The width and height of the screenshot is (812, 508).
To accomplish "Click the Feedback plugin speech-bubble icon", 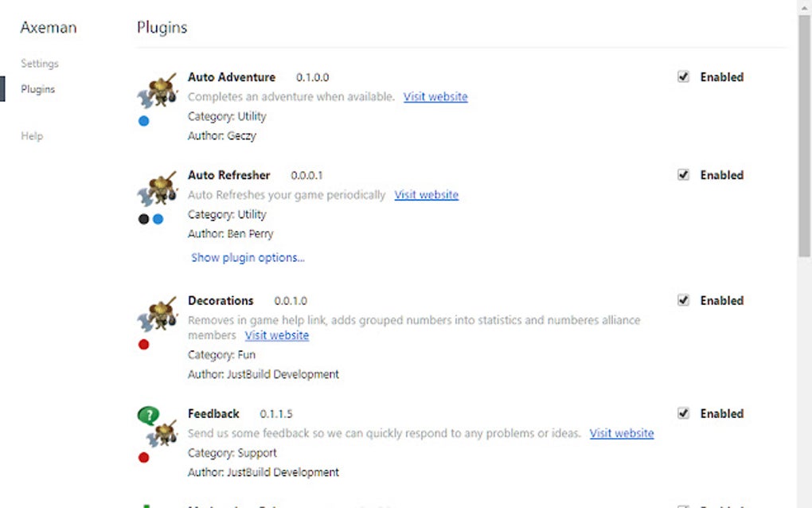I will (x=150, y=416).
